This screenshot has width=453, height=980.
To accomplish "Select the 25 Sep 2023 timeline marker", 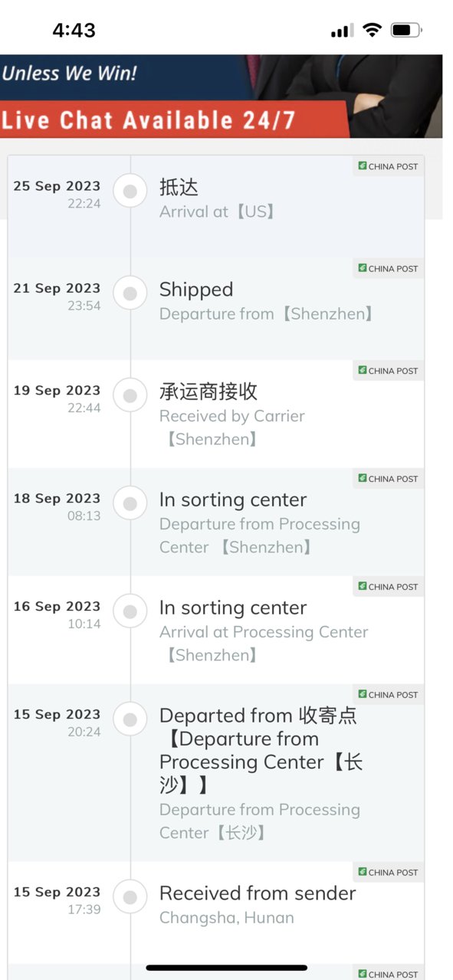I will tap(130, 191).
